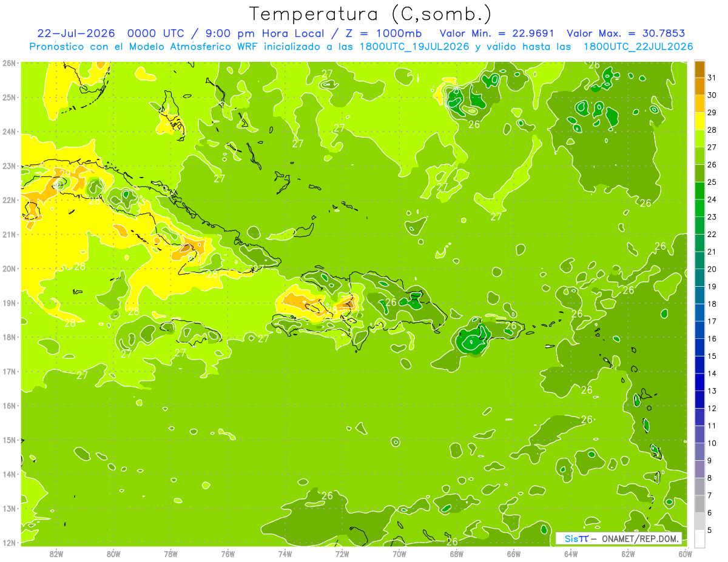The image size is (728, 562).
Task: Click the 17N latitude axis label
Action: (9, 371)
